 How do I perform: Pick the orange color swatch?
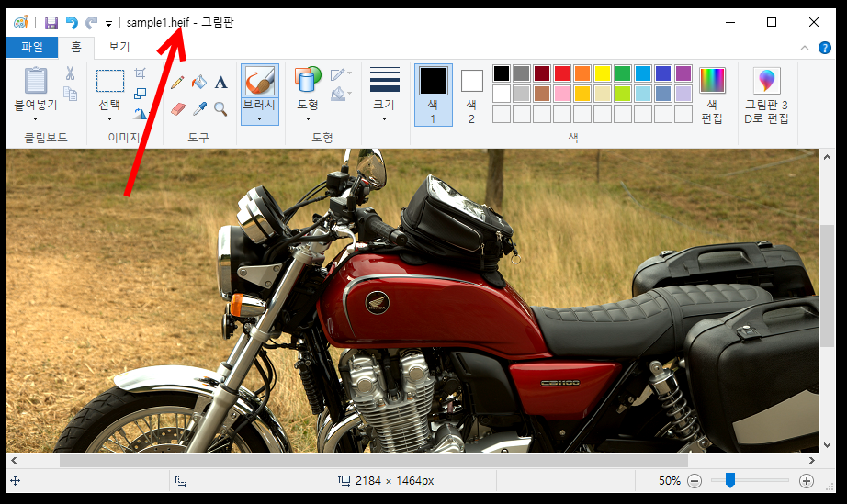[x=582, y=73]
